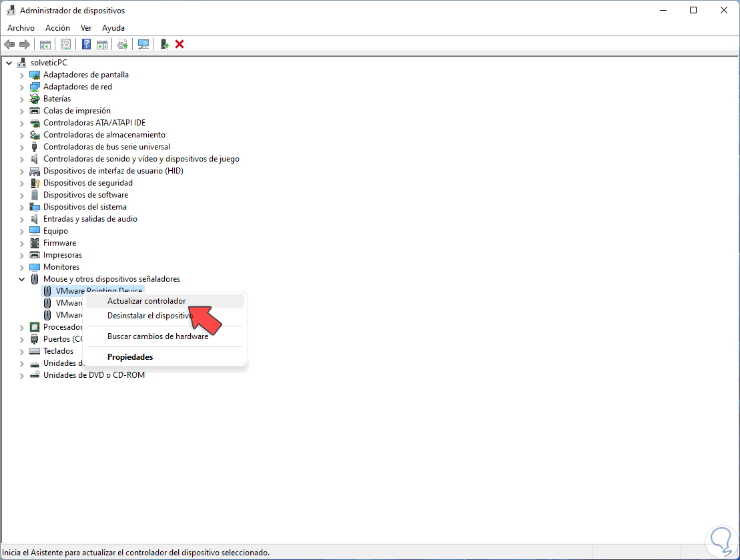Minimize the Device Manager window
The width and height of the screenshot is (740, 560).
(663, 11)
